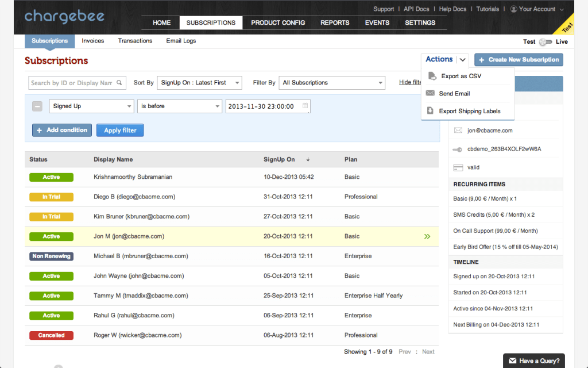This screenshot has width=588, height=368.
Task: Click the Apply filter button
Action: [120, 131]
